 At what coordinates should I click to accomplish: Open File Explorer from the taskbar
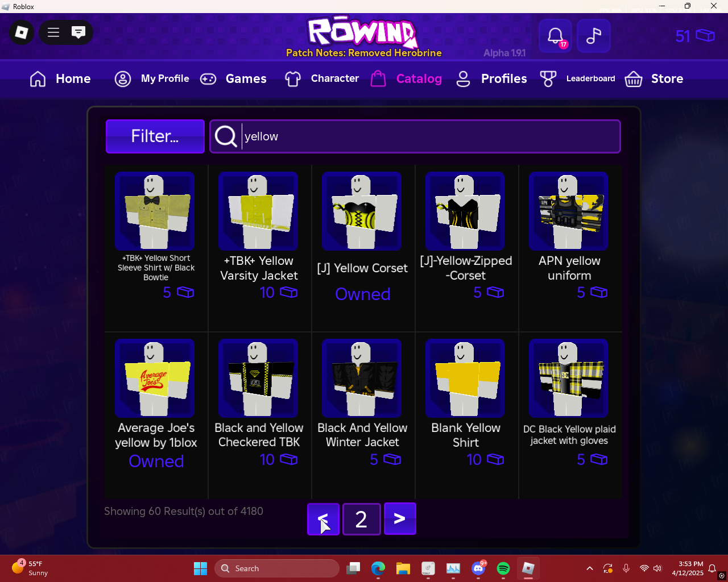tap(403, 568)
